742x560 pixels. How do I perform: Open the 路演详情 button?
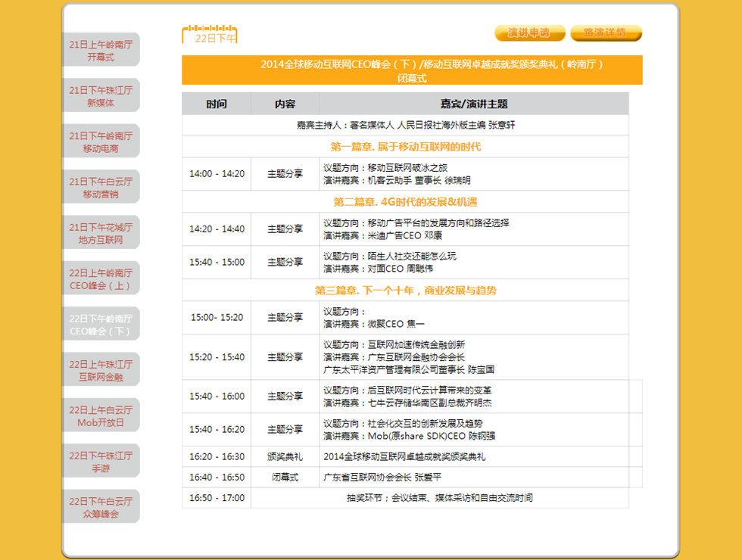coord(606,33)
